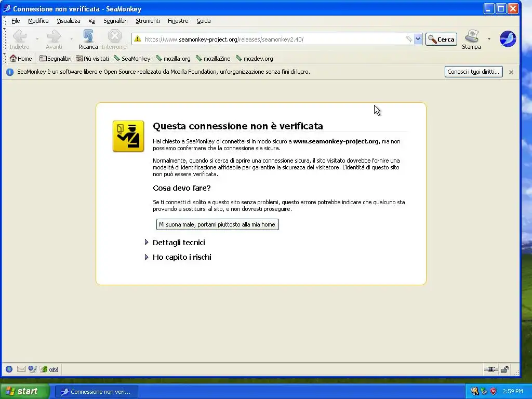532x399 pixels.
Task: Click the online/offline connection plug icon
Action: tap(490, 369)
